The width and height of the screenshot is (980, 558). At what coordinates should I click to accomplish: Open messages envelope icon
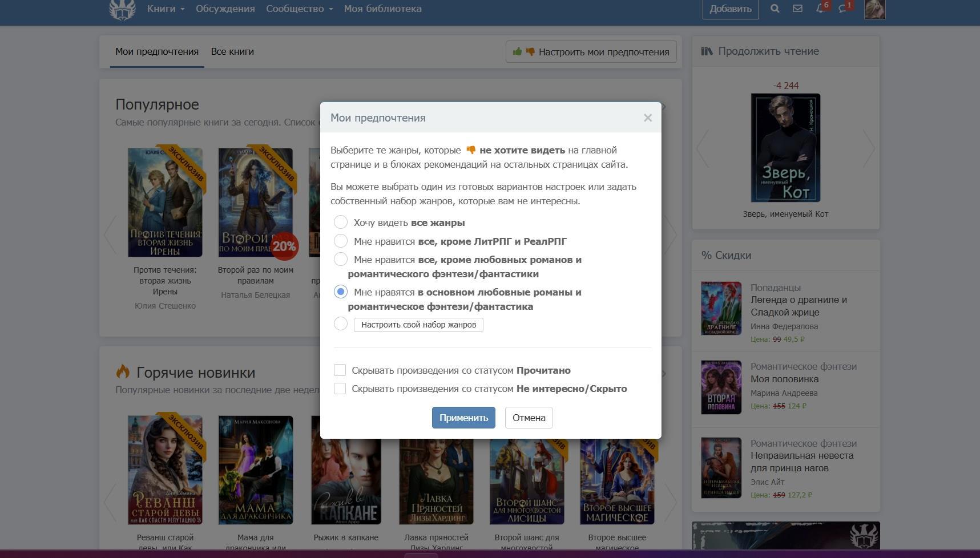pyautogui.click(x=797, y=9)
